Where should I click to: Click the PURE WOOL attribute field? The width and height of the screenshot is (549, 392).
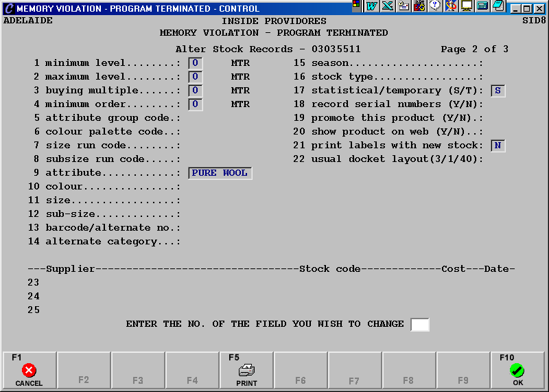pyautogui.click(x=220, y=173)
